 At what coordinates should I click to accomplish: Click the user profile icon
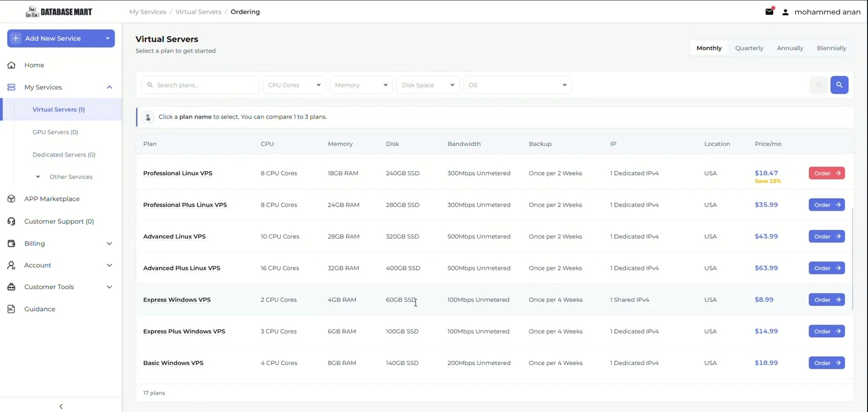point(785,12)
